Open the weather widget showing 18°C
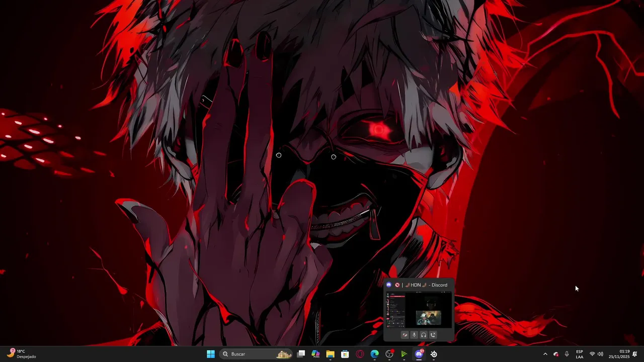The image size is (644, 362). pos(22,354)
